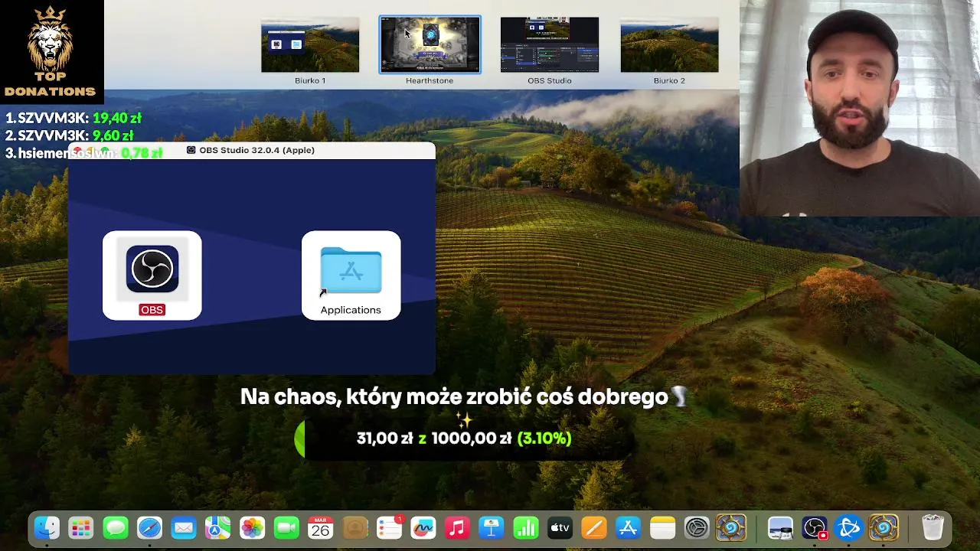The width and height of the screenshot is (980, 551).
Task: Open Launchpad in the dock
Action: (x=81, y=528)
